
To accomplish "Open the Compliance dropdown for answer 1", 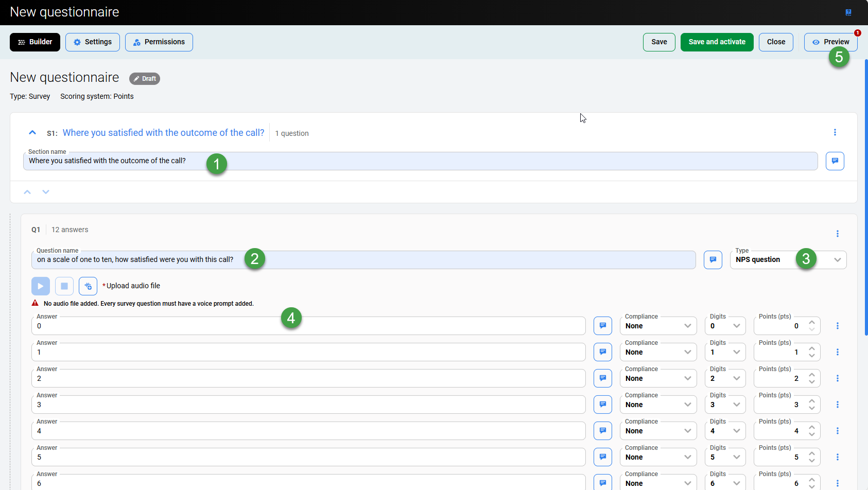I will [658, 353].
